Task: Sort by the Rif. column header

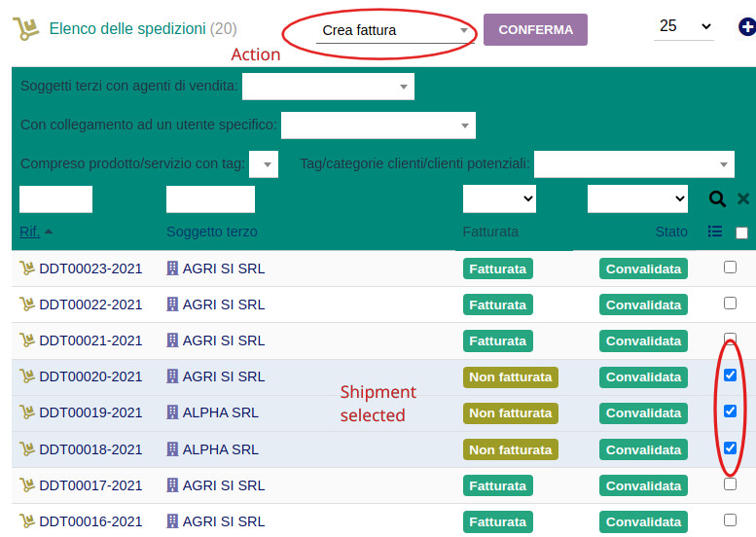Action: point(30,232)
